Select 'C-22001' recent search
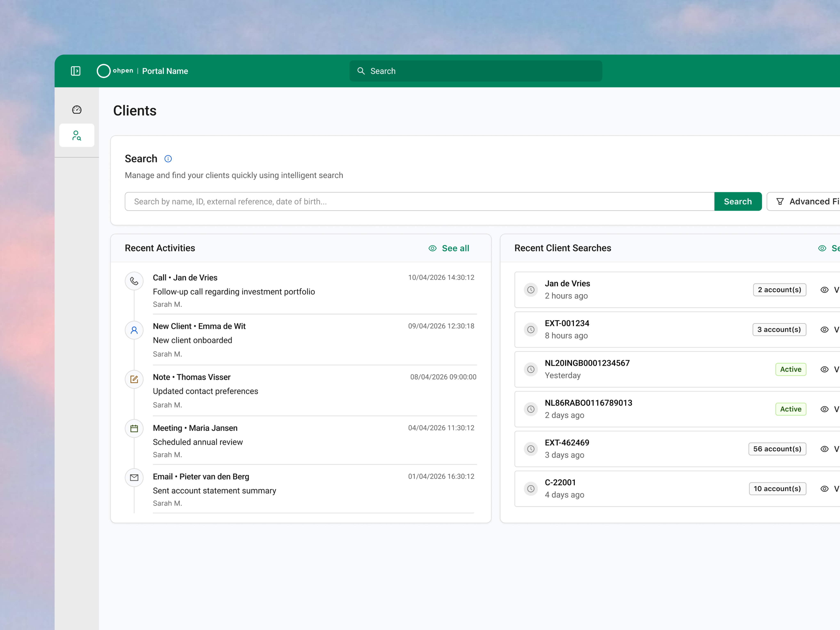The height and width of the screenshot is (630, 840). tap(560, 482)
